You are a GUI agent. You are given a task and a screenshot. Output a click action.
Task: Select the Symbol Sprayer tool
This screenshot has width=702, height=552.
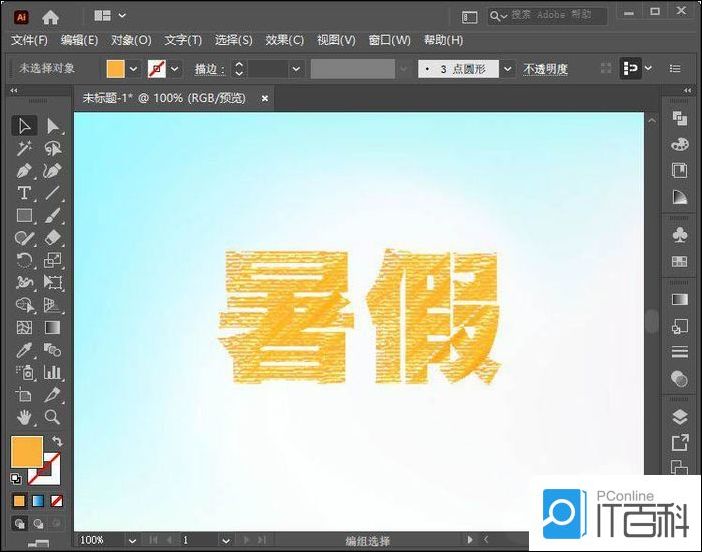click(x=24, y=372)
